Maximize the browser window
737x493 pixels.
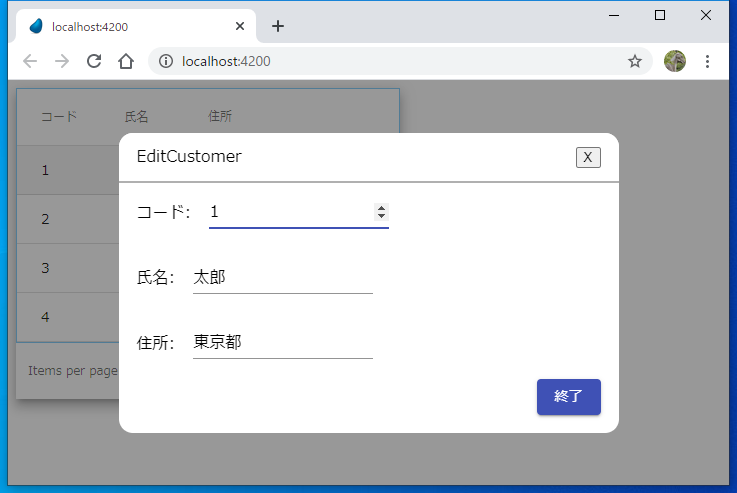click(660, 15)
